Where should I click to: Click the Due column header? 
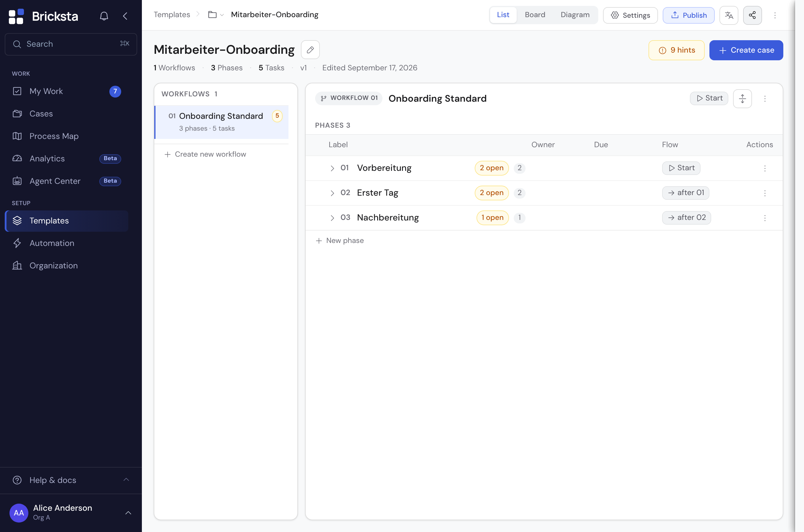(601, 145)
